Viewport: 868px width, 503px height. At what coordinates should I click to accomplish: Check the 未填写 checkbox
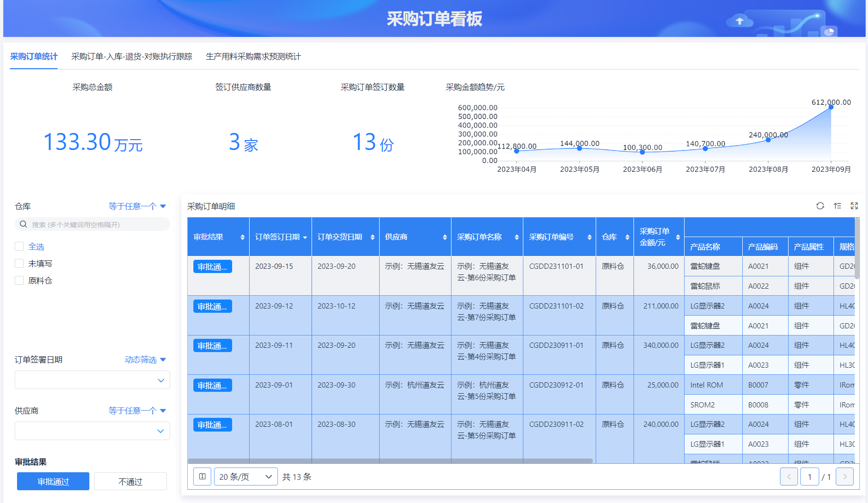(19, 263)
